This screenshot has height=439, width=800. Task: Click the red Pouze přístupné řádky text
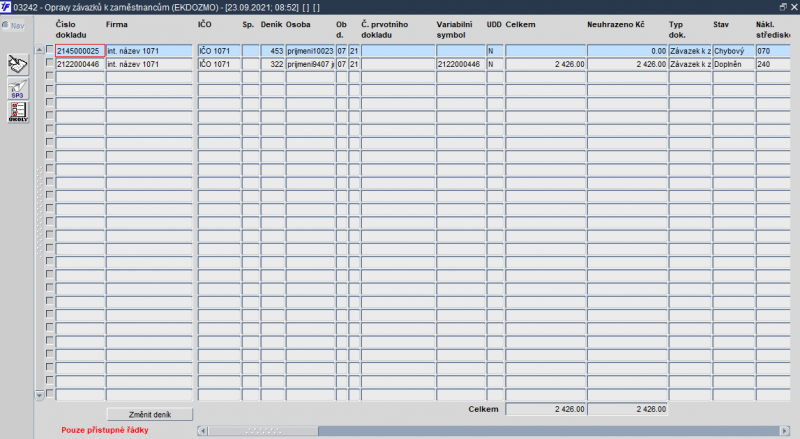[x=105, y=430]
